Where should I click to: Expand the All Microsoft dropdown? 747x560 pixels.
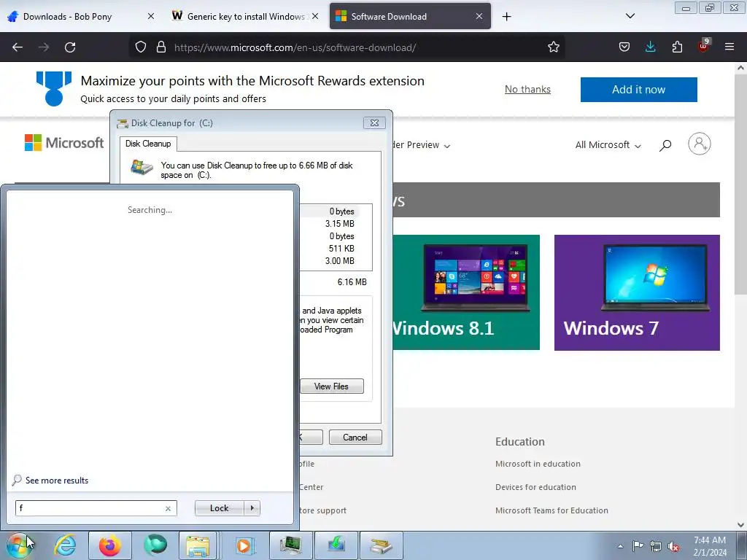(608, 145)
